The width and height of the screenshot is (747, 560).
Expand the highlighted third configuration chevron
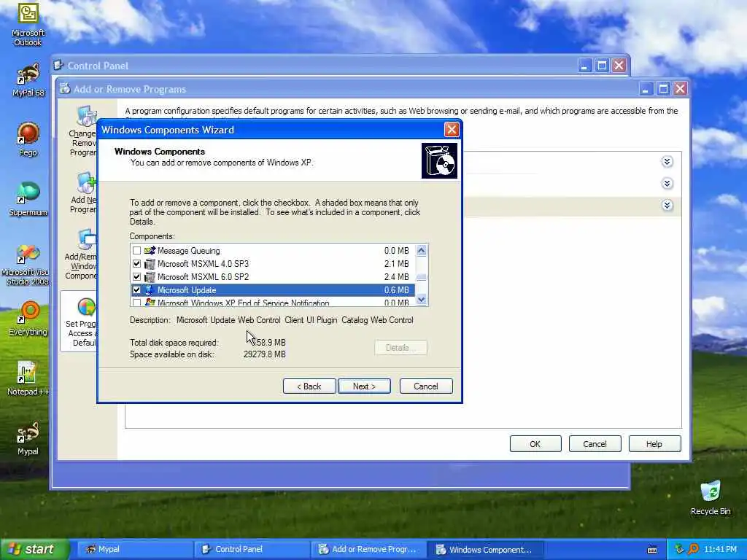667,205
